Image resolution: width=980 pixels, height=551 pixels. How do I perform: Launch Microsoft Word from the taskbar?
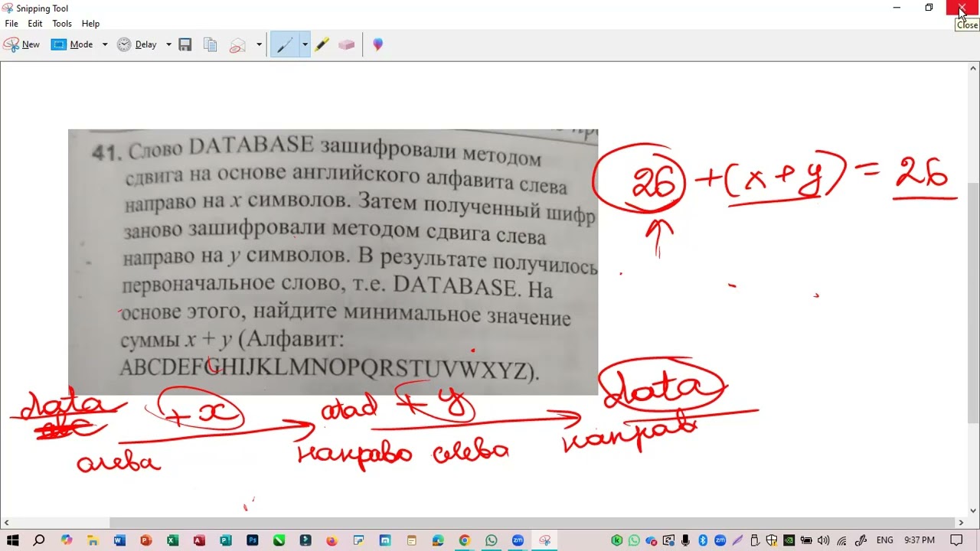119,540
